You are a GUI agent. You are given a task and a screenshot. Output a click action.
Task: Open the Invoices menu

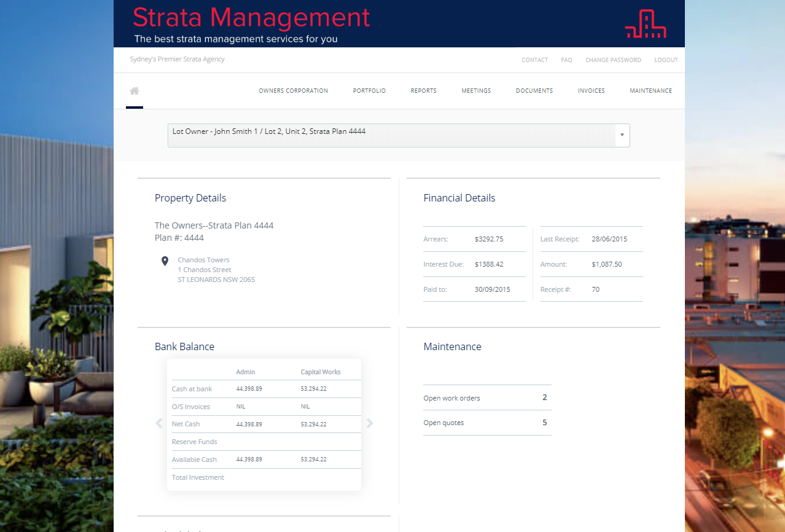(592, 91)
